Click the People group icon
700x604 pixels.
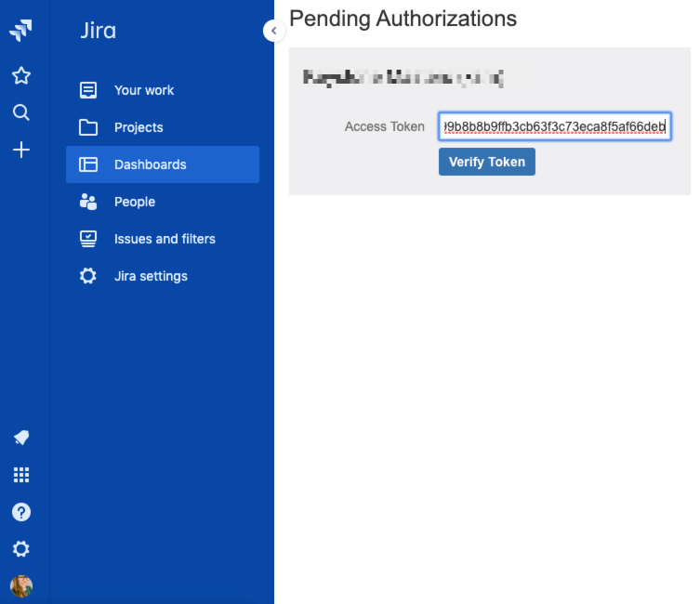[x=88, y=202]
